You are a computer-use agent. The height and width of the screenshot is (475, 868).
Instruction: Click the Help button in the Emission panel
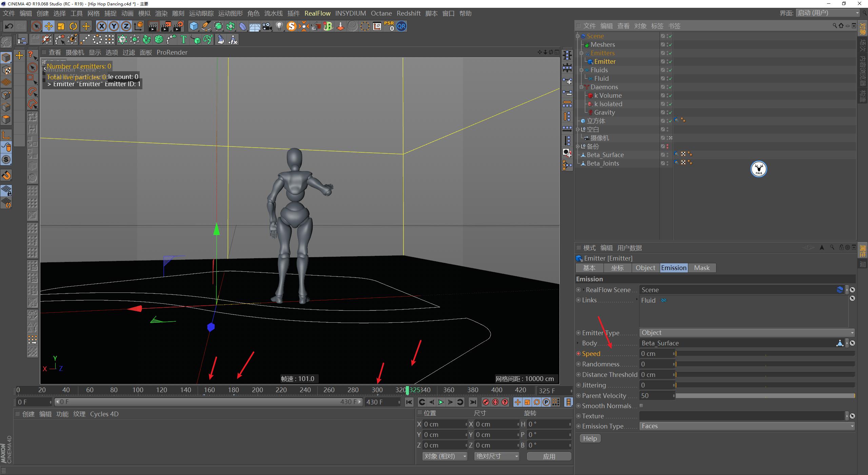coord(590,438)
